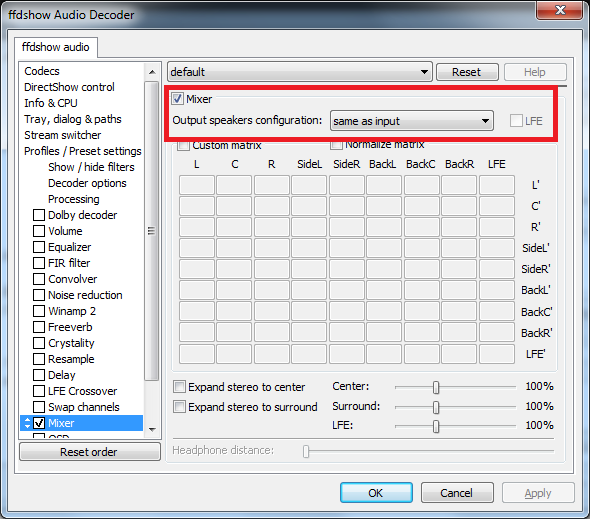Click the filter list scroll down arrow
The width and height of the screenshot is (590, 519).
click(152, 429)
